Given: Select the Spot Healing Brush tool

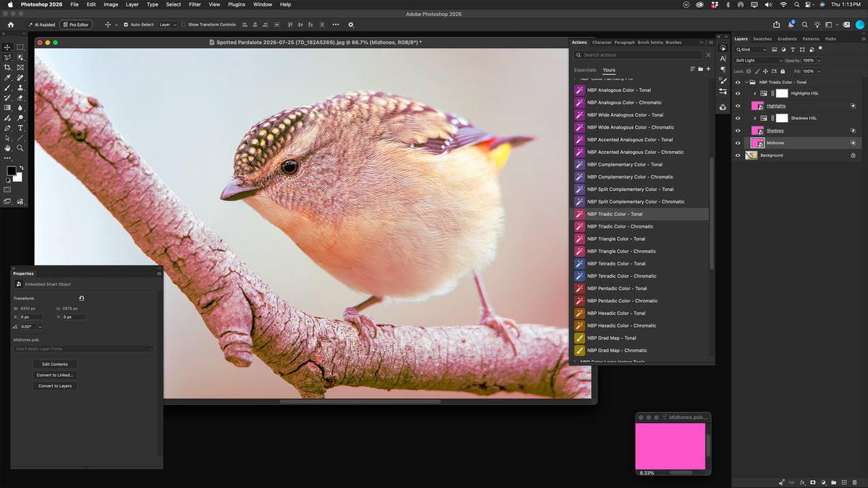Looking at the screenshot, I should (x=20, y=77).
